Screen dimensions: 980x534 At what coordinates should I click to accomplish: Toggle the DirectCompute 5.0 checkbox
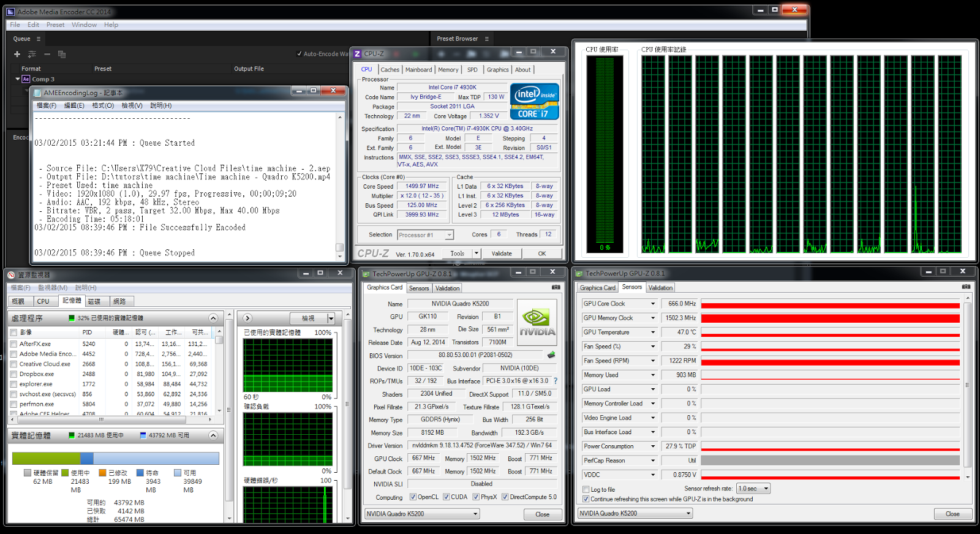tap(505, 497)
